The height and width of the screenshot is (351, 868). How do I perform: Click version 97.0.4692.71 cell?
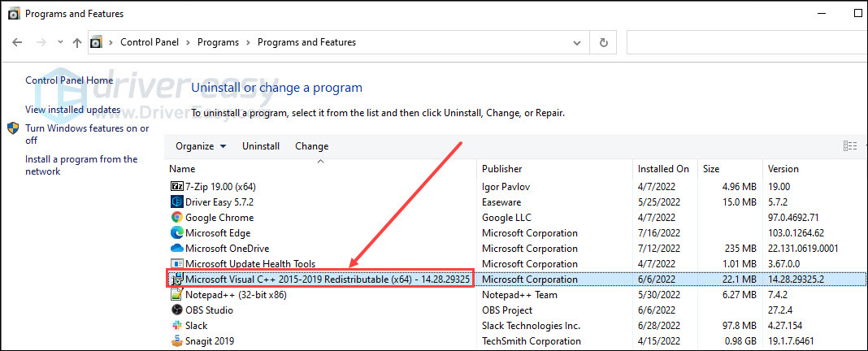(792, 218)
